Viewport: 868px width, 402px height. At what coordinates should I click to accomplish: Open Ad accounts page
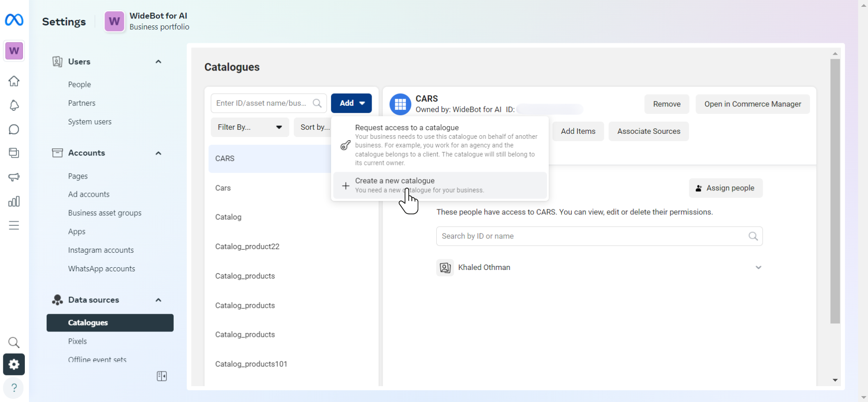coord(89,194)
